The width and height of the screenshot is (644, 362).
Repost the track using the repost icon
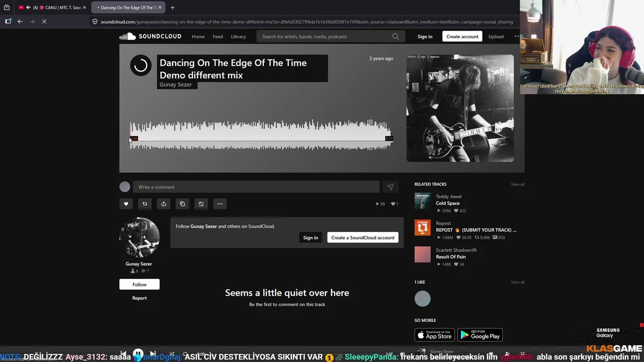click(x=145, y=204)
